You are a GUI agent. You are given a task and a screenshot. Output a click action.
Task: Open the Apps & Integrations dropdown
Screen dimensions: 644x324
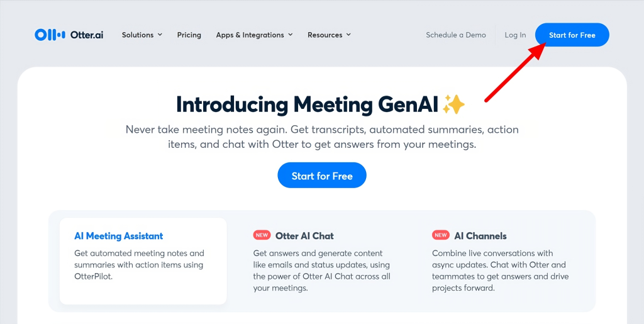coord(254,35)
